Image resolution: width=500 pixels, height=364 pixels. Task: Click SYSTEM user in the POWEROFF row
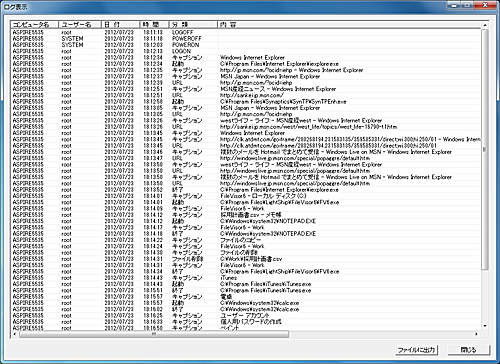72,39
